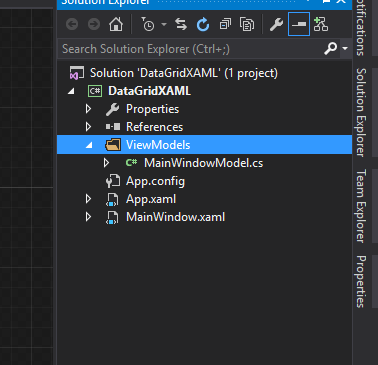Toggle Preview Selected Items button
The image size is (378, 365).
click(299, 24)
